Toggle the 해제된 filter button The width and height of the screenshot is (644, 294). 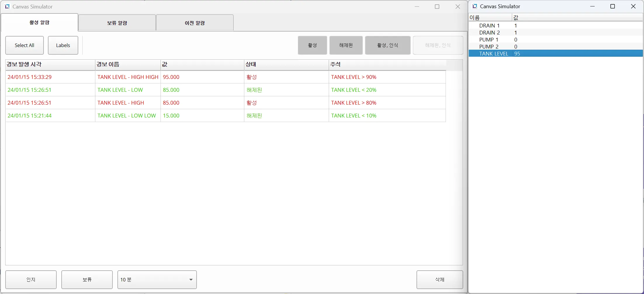click(346, 45)
